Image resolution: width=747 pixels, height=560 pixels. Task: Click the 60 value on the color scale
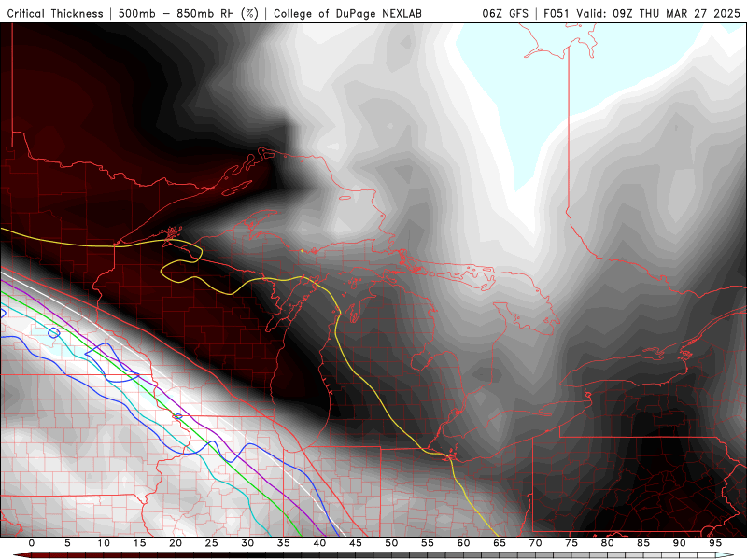click(x=463, y=543)
